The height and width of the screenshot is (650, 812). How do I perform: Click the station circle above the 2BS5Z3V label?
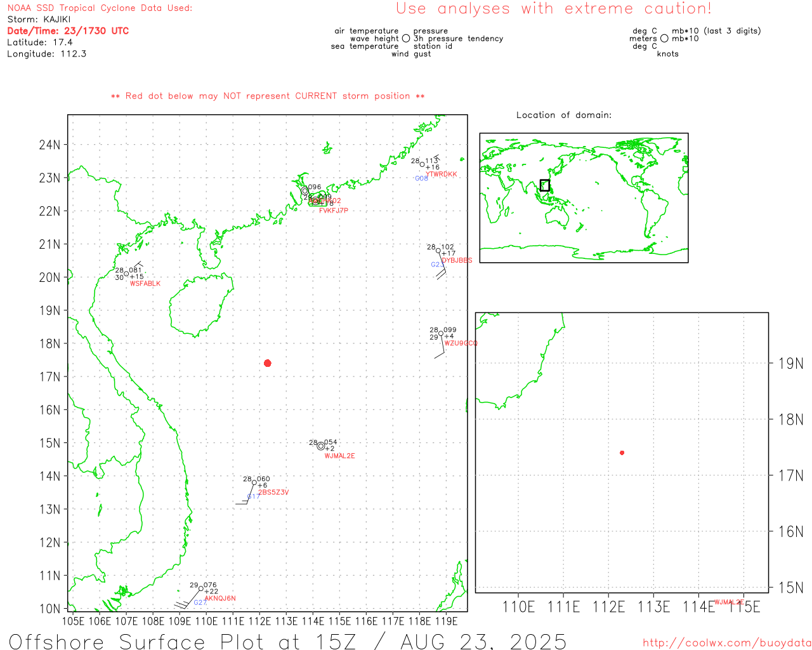tap(254, 482)
